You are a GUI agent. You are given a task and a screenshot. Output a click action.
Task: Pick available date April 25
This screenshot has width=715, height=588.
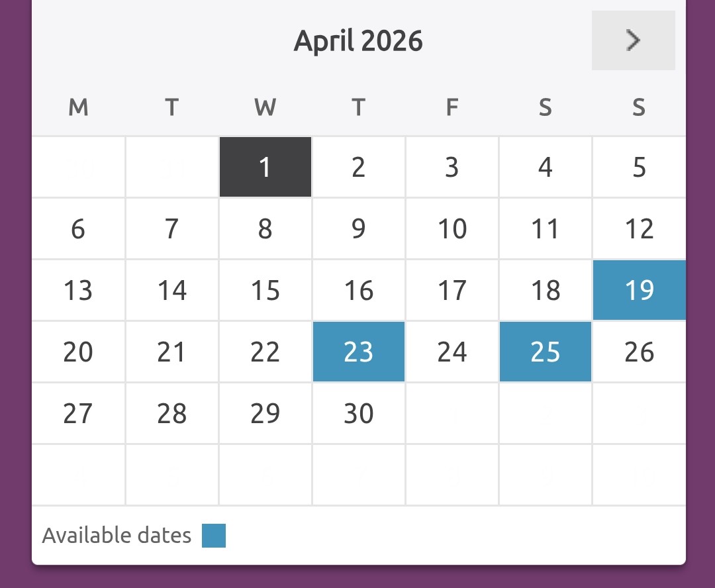tap(545, 352)
